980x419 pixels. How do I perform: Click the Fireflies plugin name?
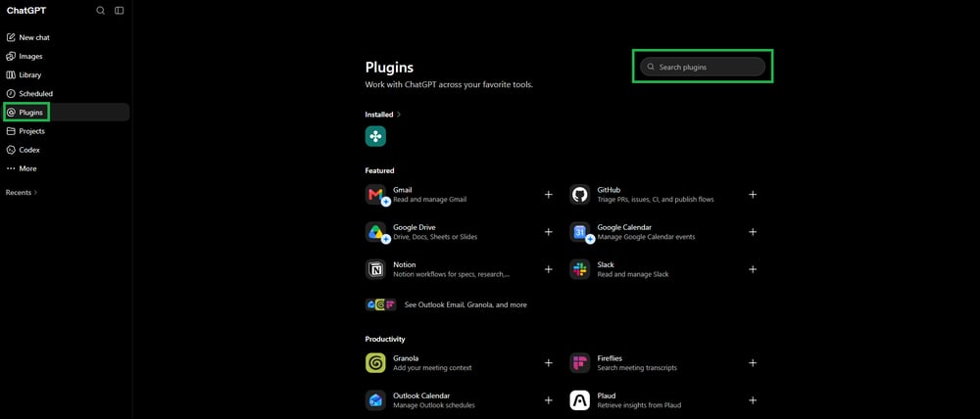point(610,358)
